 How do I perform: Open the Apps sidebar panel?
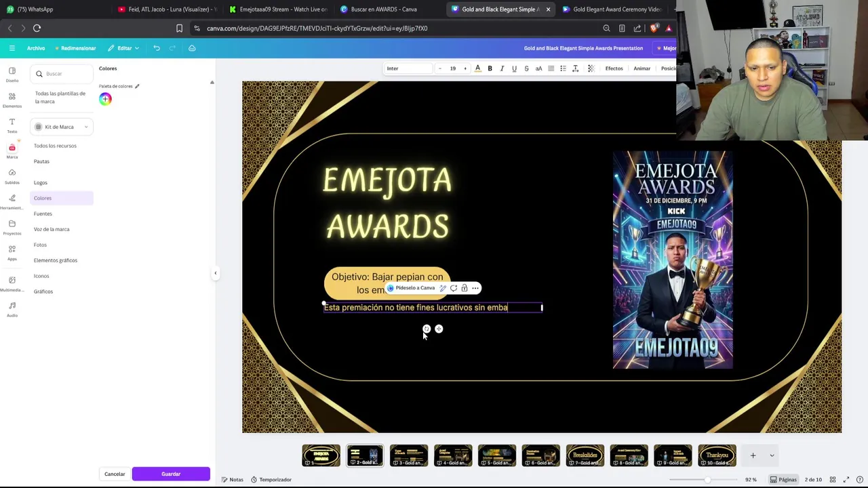[12, 252]
